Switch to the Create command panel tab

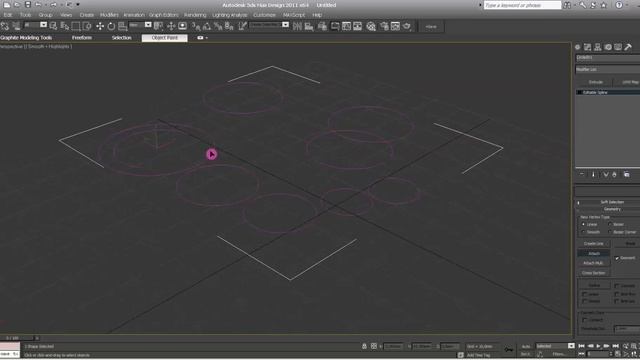point(578,47)
